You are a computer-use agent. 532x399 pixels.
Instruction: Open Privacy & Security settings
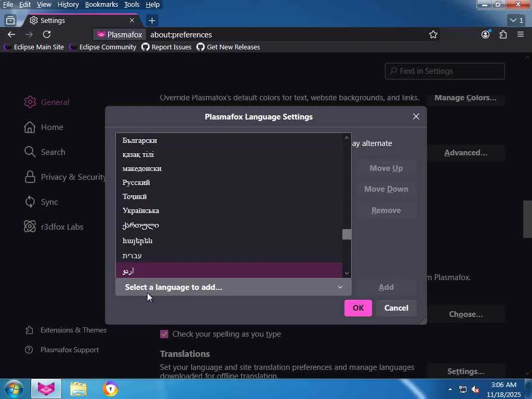64,177
